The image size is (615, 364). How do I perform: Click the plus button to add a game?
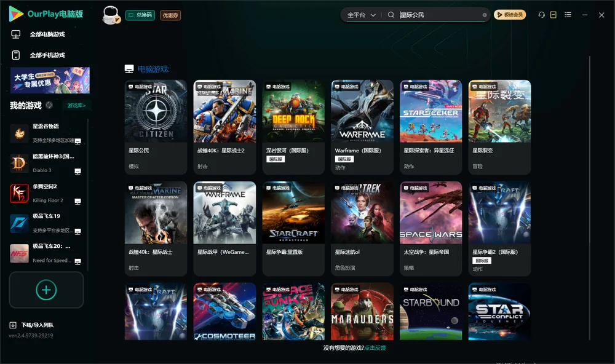[x=46, y=290]
